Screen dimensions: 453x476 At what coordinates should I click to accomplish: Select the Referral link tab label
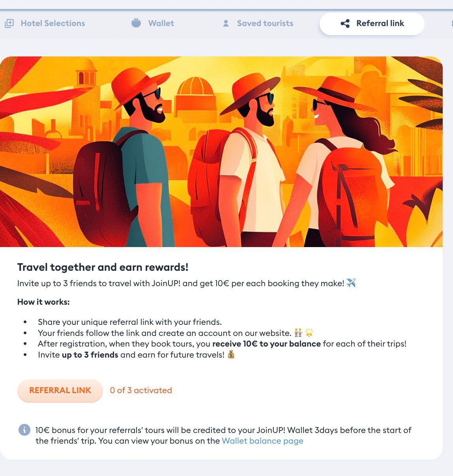380,24
